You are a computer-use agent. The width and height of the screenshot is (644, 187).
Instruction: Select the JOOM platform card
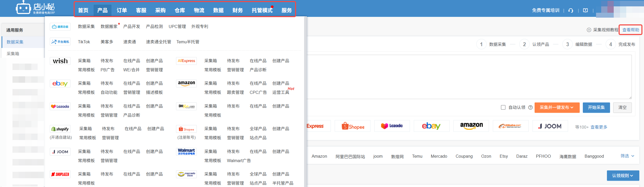click(x=550, y=126)
